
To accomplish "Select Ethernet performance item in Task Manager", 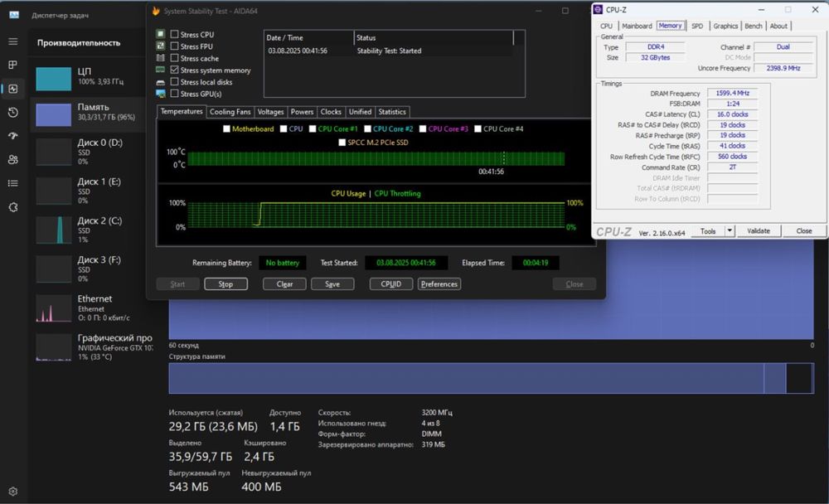I will coord(88,308).
